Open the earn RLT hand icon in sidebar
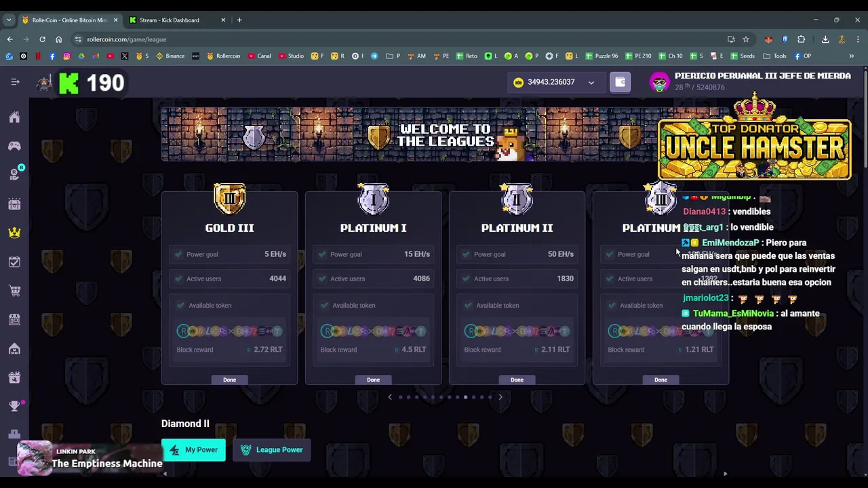 click(14, 175)
